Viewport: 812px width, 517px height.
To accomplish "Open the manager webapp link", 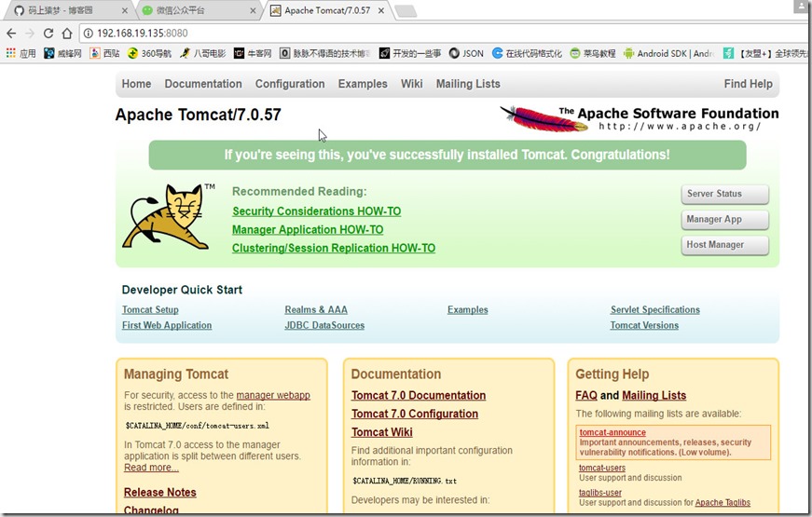I will pyautogui.click(x=273, y=395).
